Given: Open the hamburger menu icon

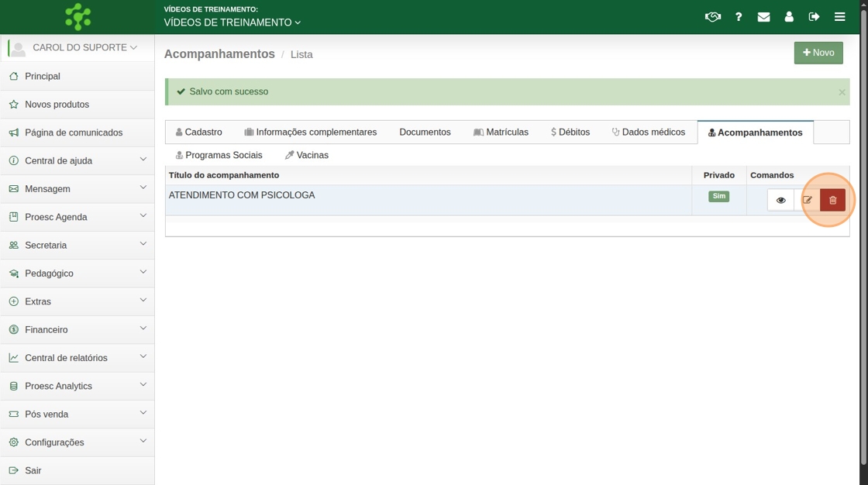Looking at the screenshot, I should click(840, 16).
